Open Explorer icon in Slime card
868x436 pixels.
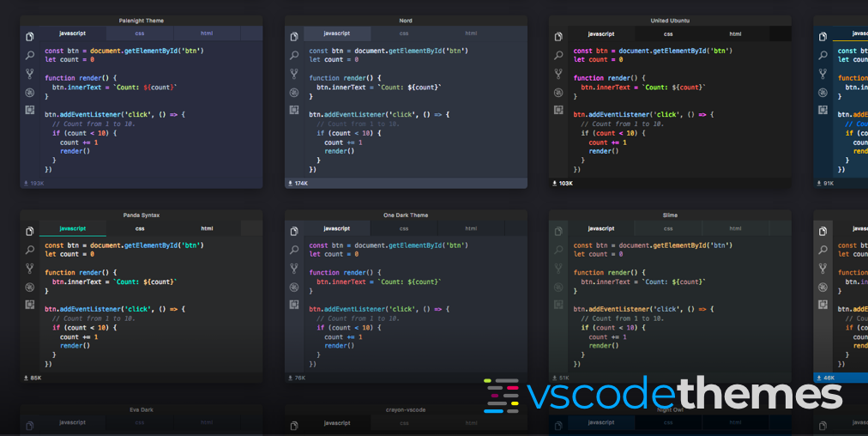click(558, 231)
